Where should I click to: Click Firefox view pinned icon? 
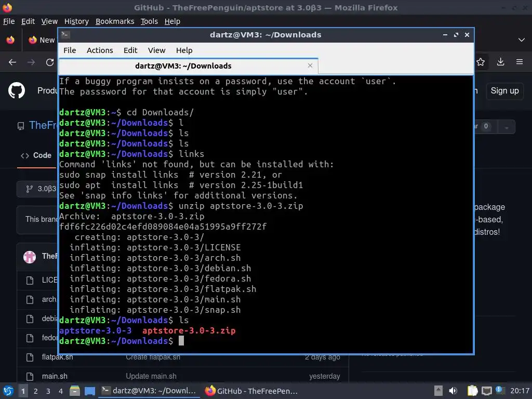[10, 39]
